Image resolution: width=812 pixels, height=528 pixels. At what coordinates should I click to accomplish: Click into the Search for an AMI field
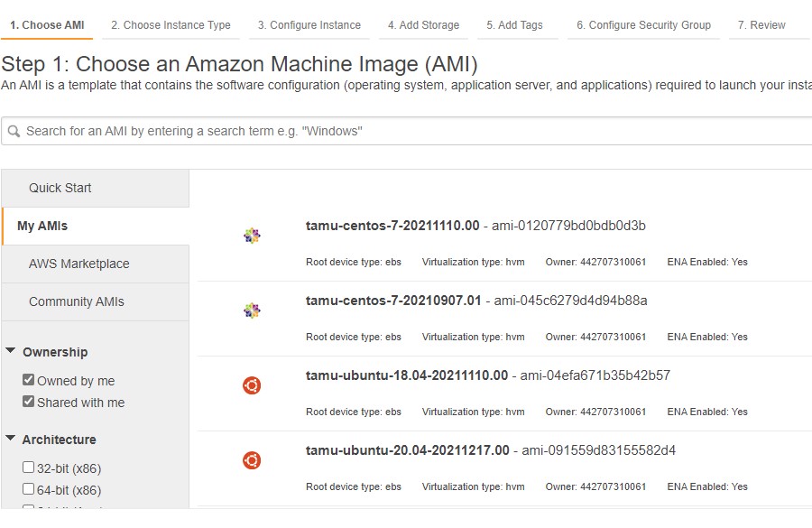coord(406,131)
